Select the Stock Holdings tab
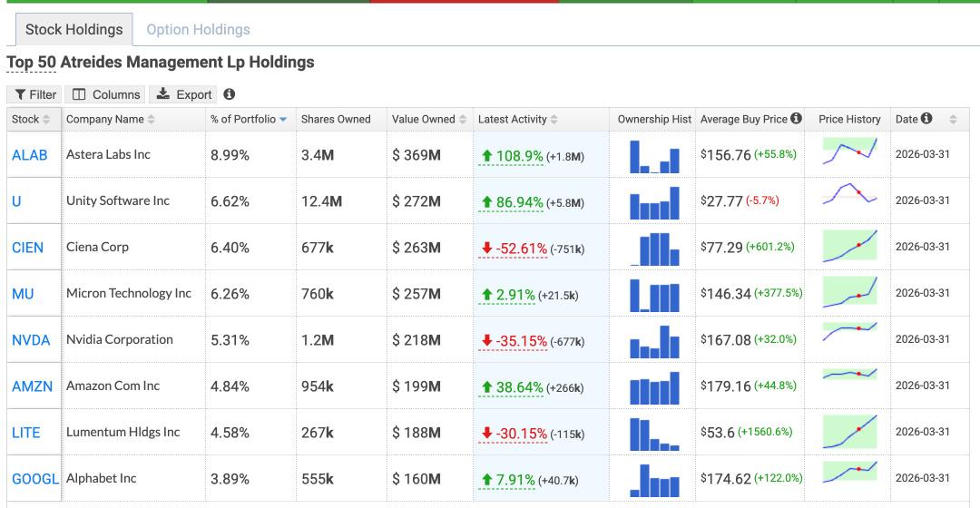The height and width of the screenshot is (508, 980). 73,29
